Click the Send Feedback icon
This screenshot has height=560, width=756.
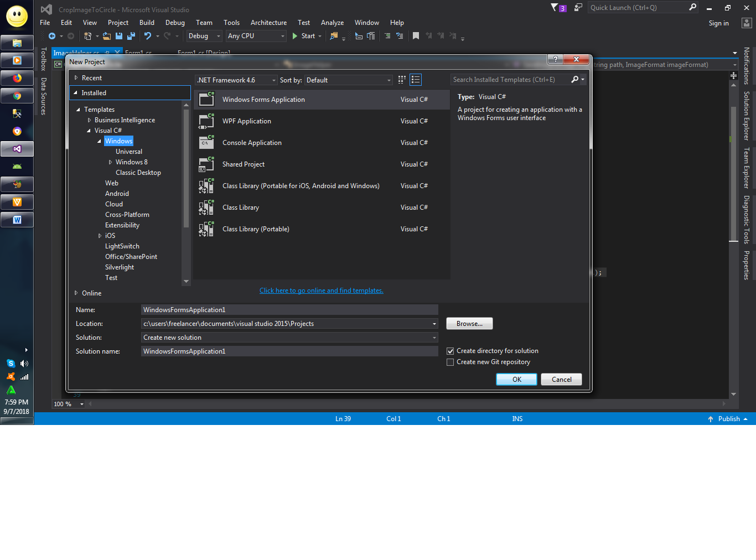(578, 7)
